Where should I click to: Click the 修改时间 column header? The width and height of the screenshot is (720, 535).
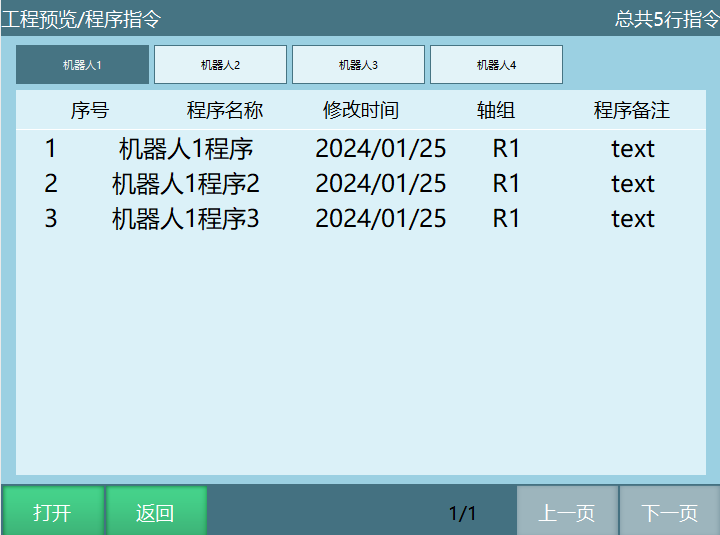tap(361, 110)
